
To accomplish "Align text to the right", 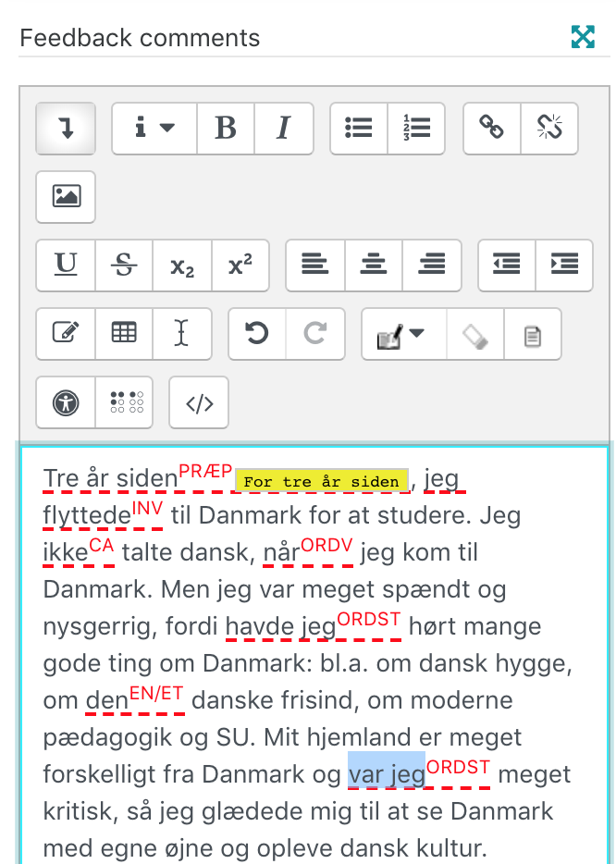I will pos(432,265).
